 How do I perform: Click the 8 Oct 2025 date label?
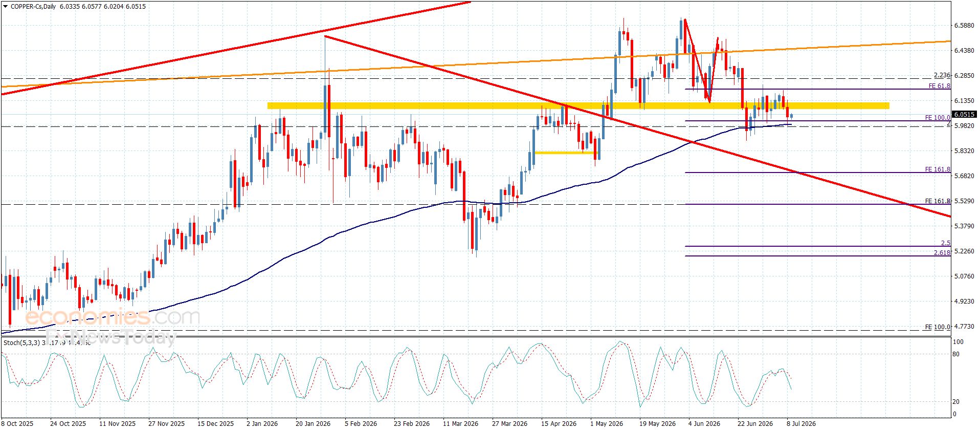(18, 423)
